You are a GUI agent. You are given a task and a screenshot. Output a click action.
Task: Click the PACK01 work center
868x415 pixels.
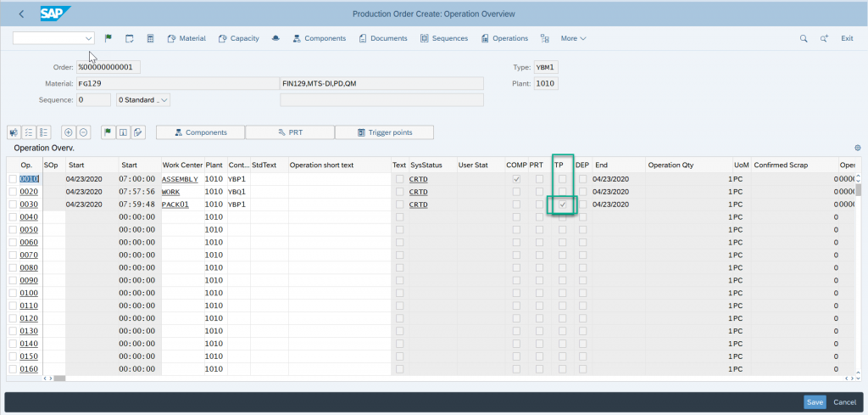(175, 205)
